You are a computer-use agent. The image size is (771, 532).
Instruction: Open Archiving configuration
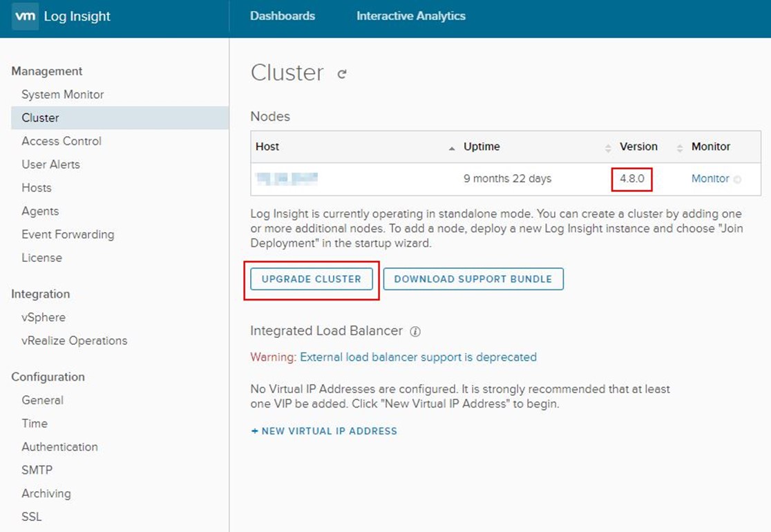[46, 493]
